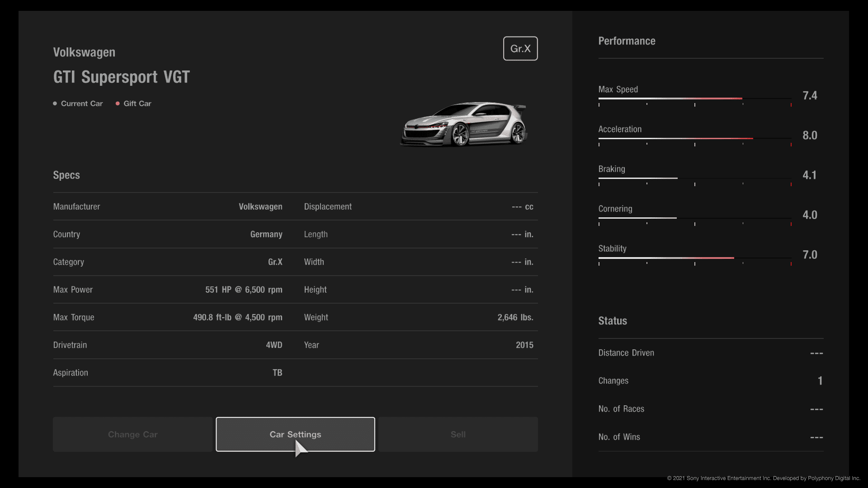868x488 pixels.
Task: Click the Category value Gr.X in specs
Action: 275,262
